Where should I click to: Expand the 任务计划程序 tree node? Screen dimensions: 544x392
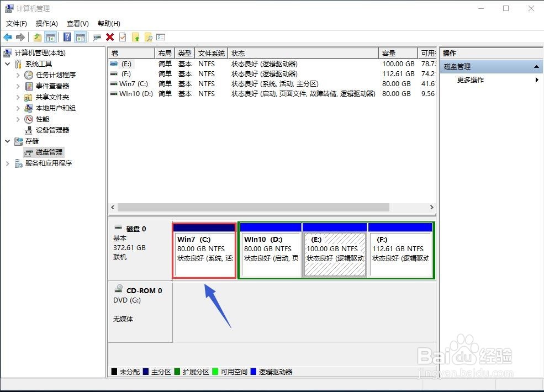click(17, 75)
